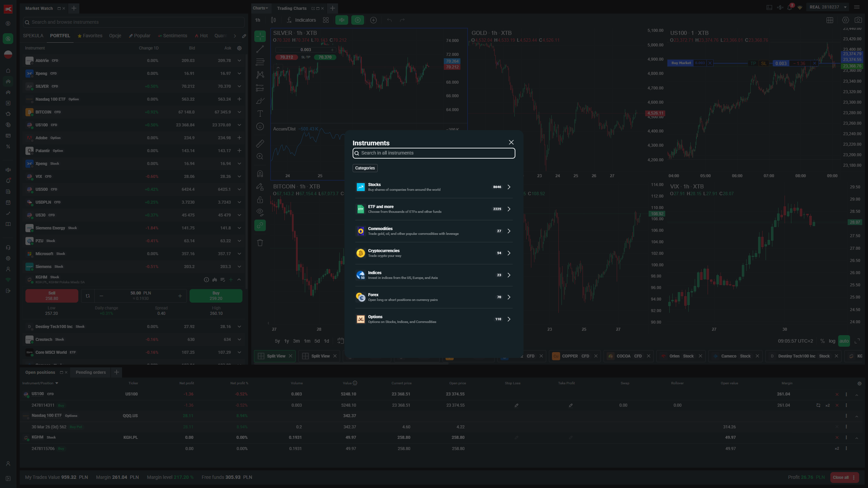Click the chart screenshot camera icon
This screenshot has height=488, width=868.
[858, 20]
